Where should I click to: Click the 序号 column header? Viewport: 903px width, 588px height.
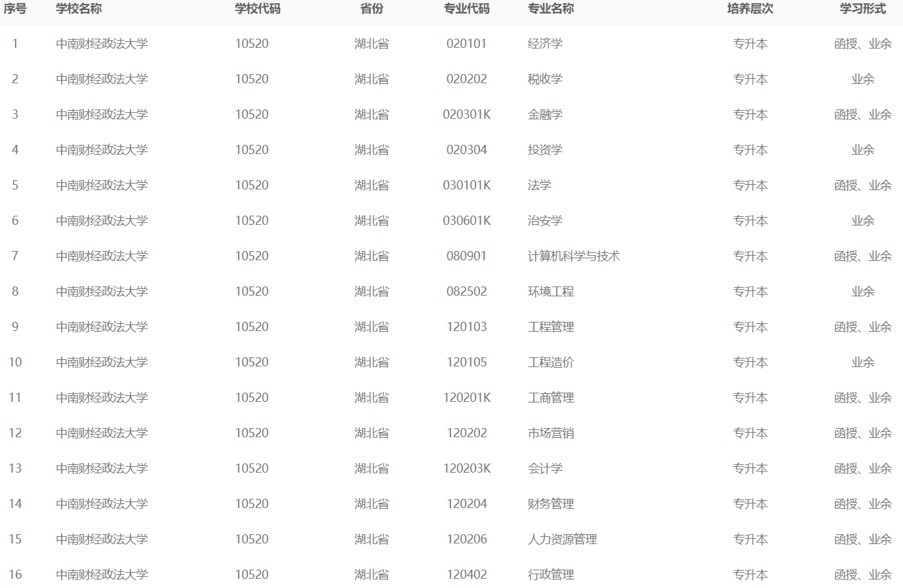pos(15,9)
